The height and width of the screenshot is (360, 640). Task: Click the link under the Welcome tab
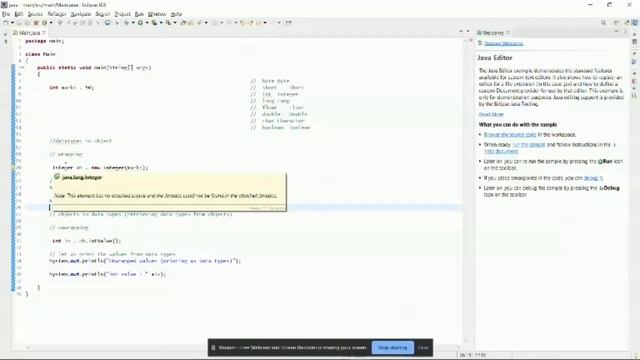[x=503, y=43]
